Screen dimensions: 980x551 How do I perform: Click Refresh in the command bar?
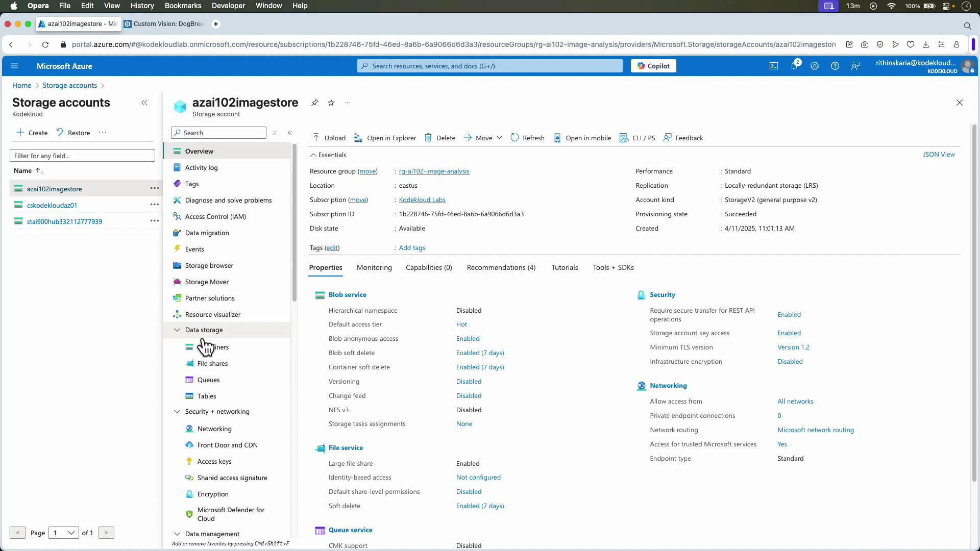528,138
